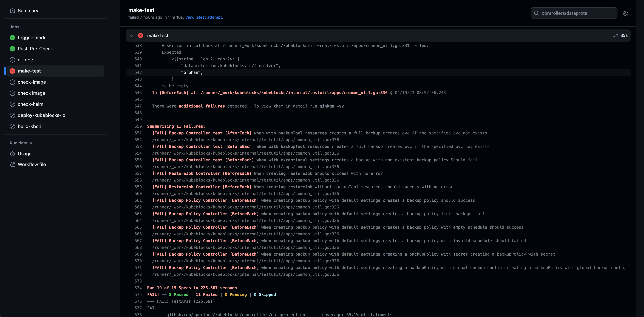Viewport: 644px width, 317px height.
Task: Click log line number 575
Action: [x=138, y=294]
